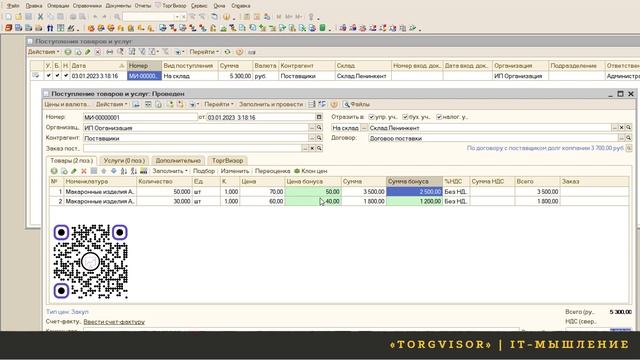
Task: Expand search combo box arrow in main toolbar
Action: [177, 17]
